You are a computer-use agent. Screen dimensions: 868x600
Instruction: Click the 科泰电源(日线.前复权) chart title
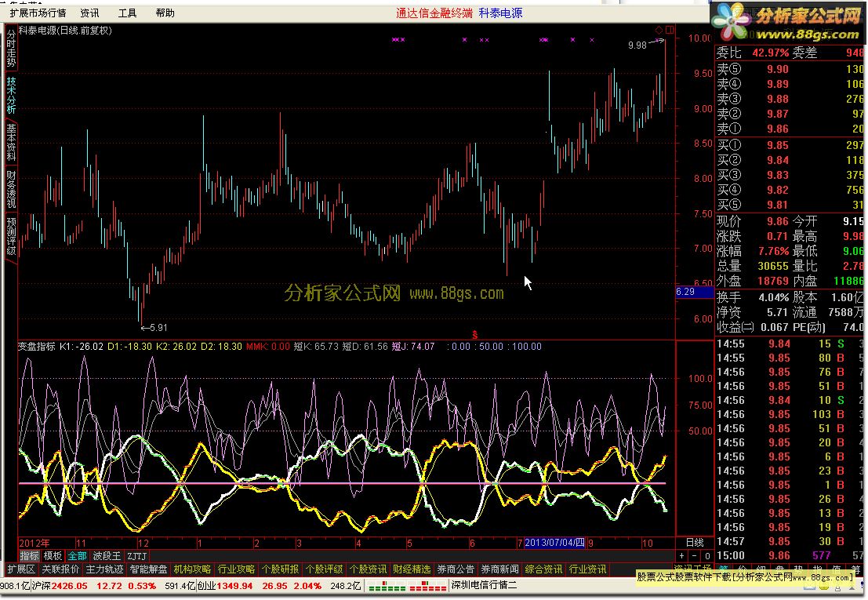65,31
